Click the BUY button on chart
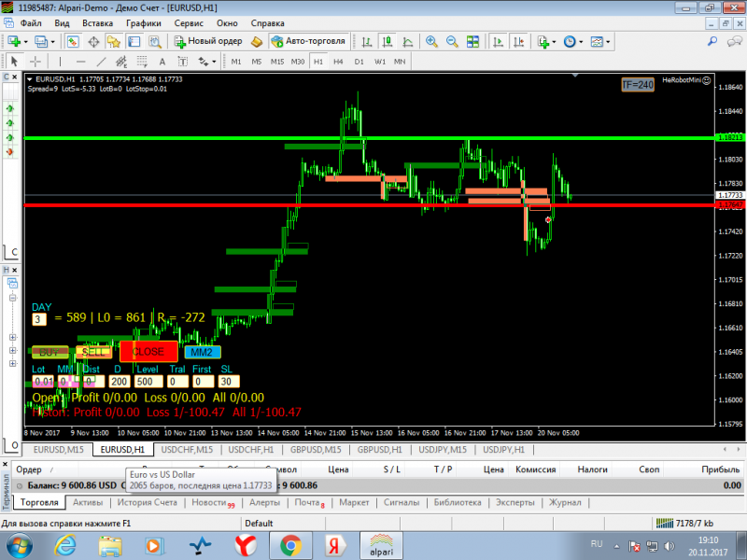This screenshot has height=560, width=747. click(50, 353)
